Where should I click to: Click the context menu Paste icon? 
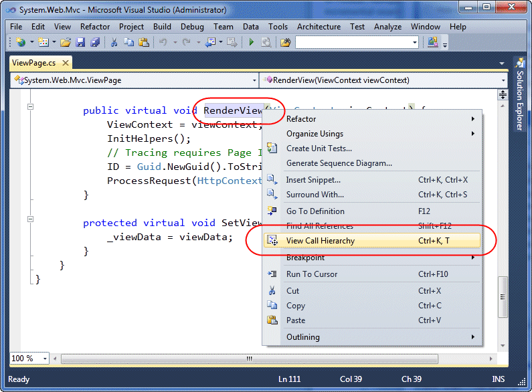tap(272, 320)
